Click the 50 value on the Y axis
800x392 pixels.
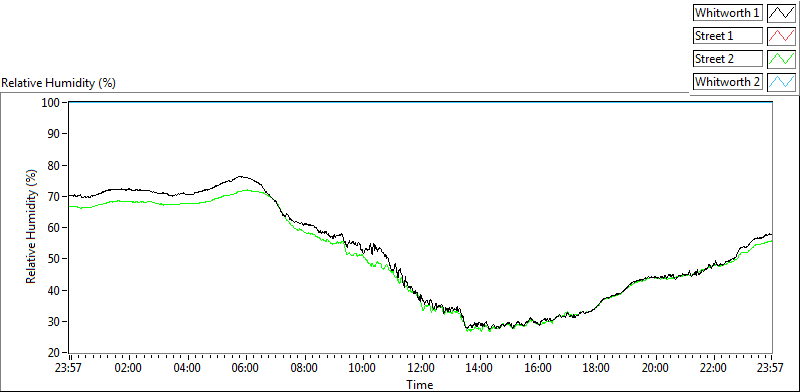pos(55,259)
